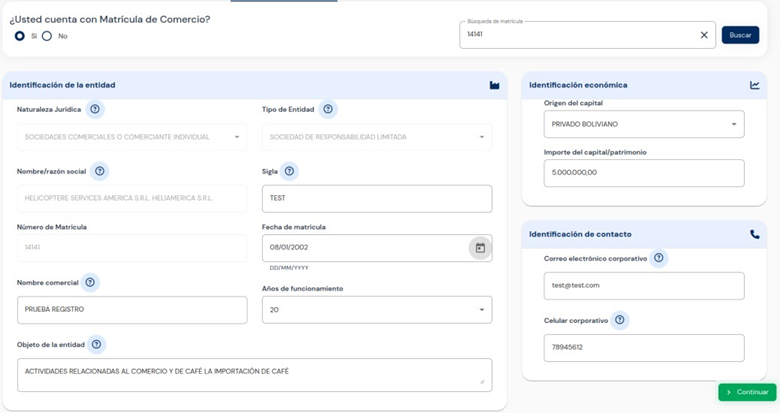The image size is (780, 413).
Task: Select the 'Sí' radio option
Action: 20,36
